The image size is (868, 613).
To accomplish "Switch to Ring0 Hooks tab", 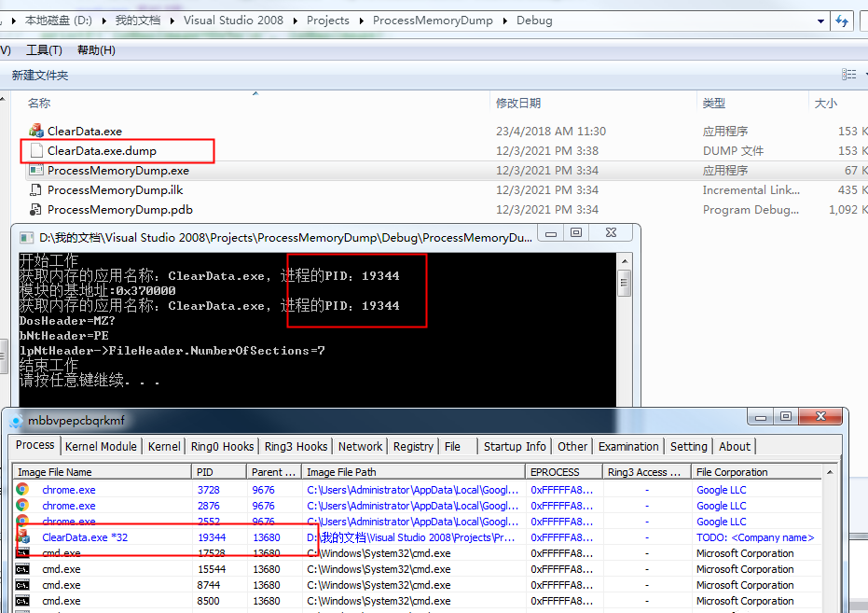I will pyautogui.click(x=222, y=446).
